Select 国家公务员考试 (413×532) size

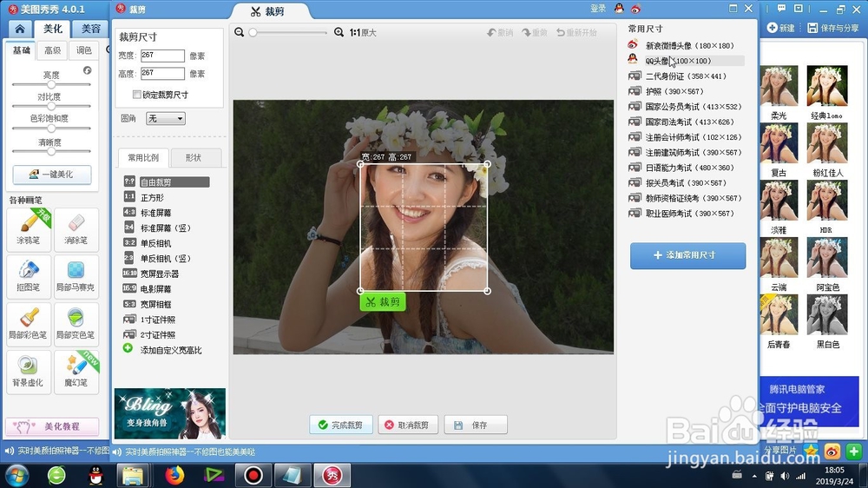point(686,106)
